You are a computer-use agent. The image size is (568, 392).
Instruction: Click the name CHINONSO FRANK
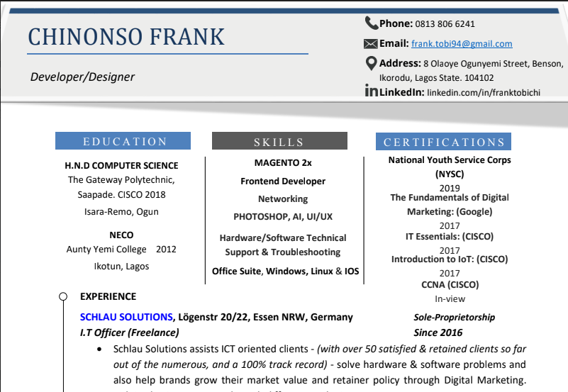pyautogui.click(x=126, y=37)
